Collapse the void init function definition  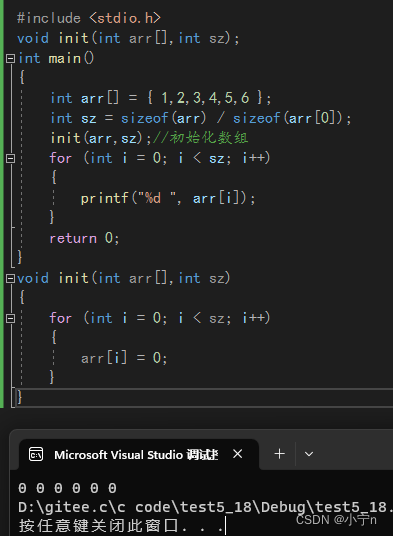pos(11,279)
